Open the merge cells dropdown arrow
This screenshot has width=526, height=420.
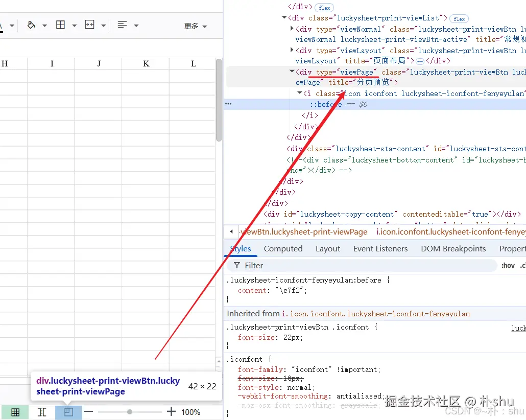(104, 26)
